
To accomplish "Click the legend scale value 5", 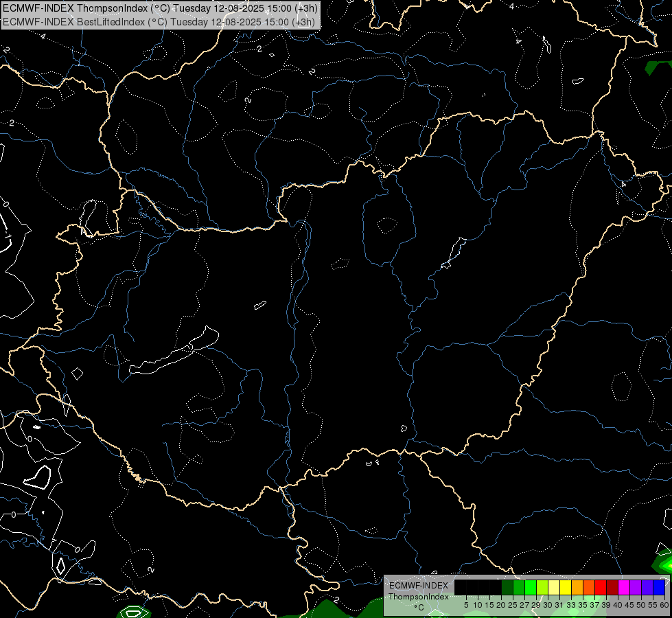I will point(466,605).
